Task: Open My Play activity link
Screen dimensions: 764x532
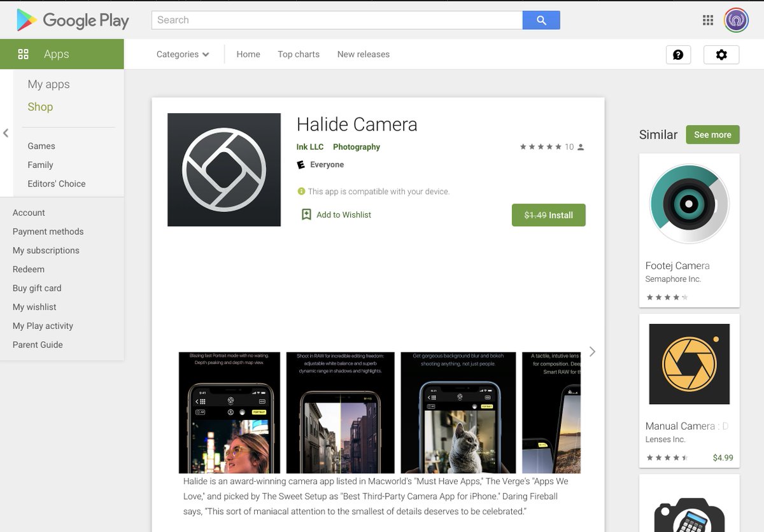Action: click(x=43, y=326)
